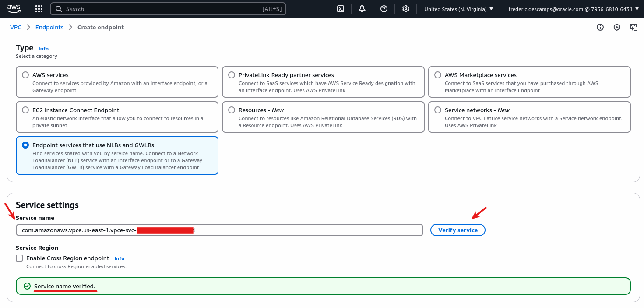Screen dimensions: 644x308
Task: Open AWS CloudShell from the top bar
Action: tap(340, 8)
